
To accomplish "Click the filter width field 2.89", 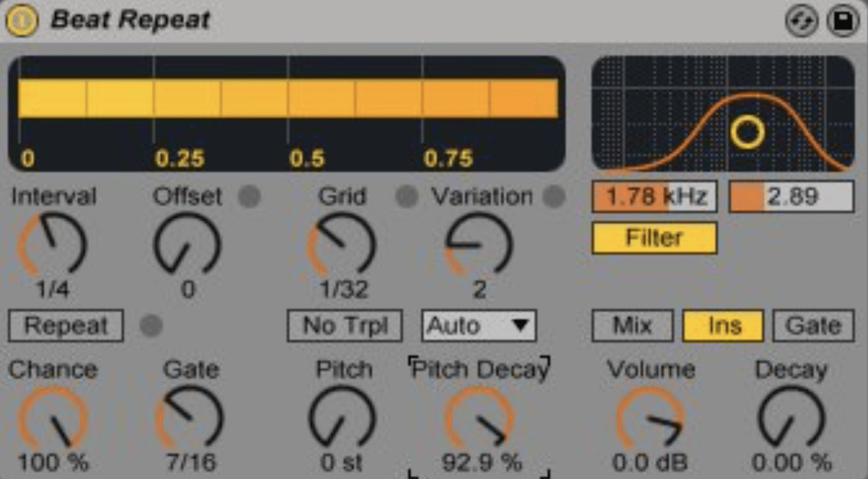I will pos(792,196).
